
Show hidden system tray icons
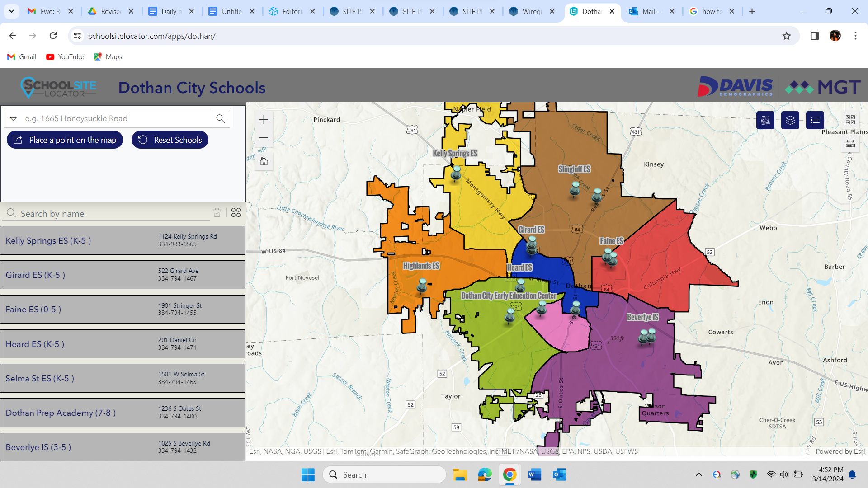click(698, 474)
